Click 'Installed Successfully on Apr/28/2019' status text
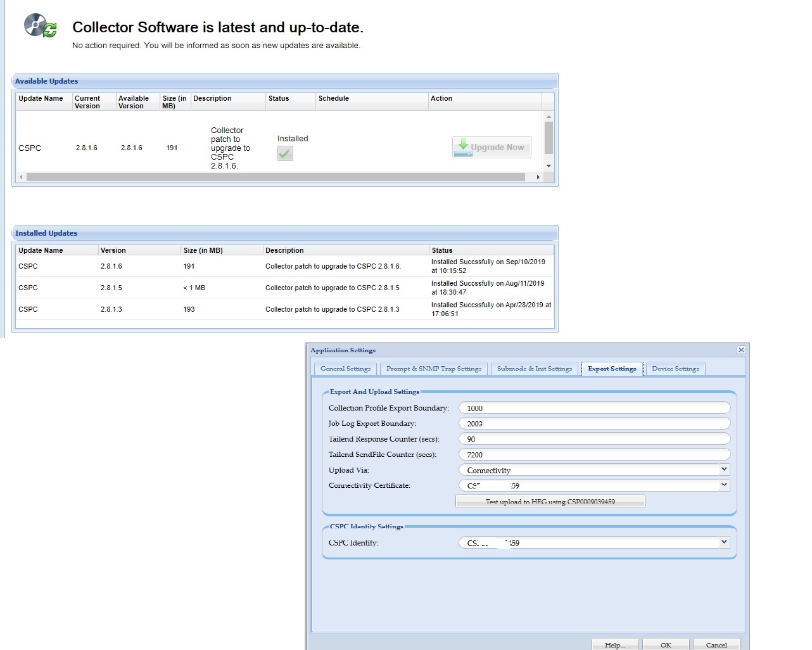The height and width of the screenshot is (650, 812). (x=491, y=309)
